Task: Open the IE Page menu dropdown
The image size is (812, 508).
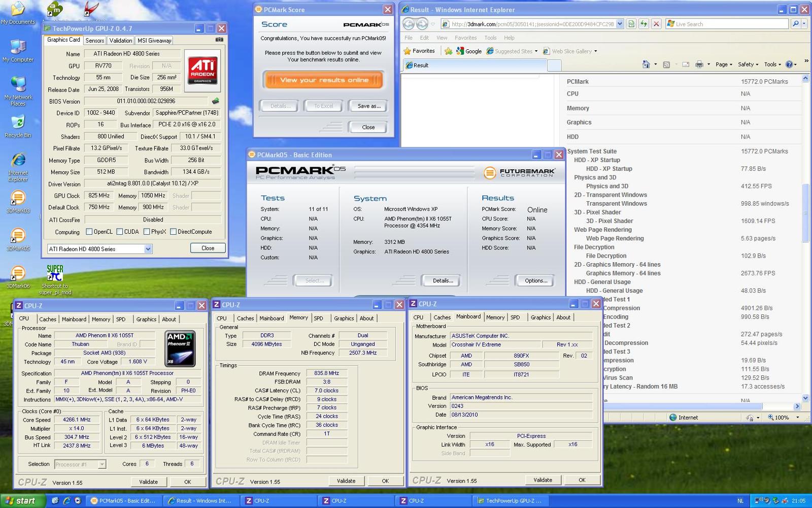Action: pyautogui.click(x=724, y=65)
